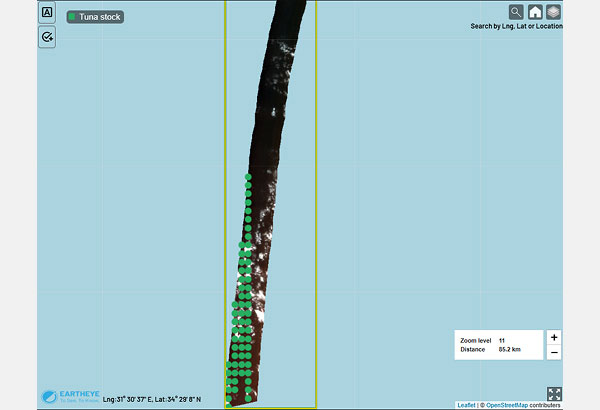Click the yellow bounding box right edge
The width and height of the screenshot is (600, 410).
[x=316, y=205]
